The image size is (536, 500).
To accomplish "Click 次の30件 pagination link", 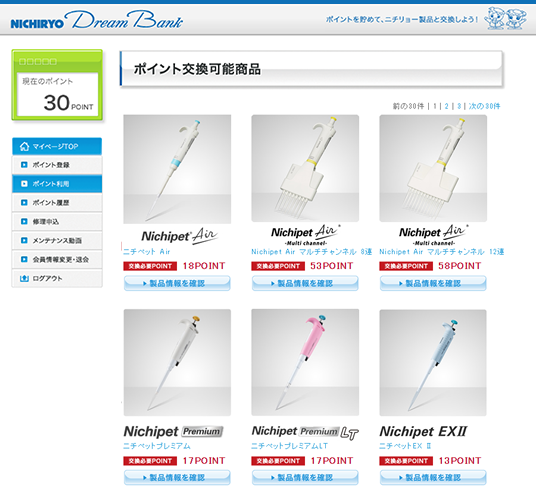I will (484, 106).
